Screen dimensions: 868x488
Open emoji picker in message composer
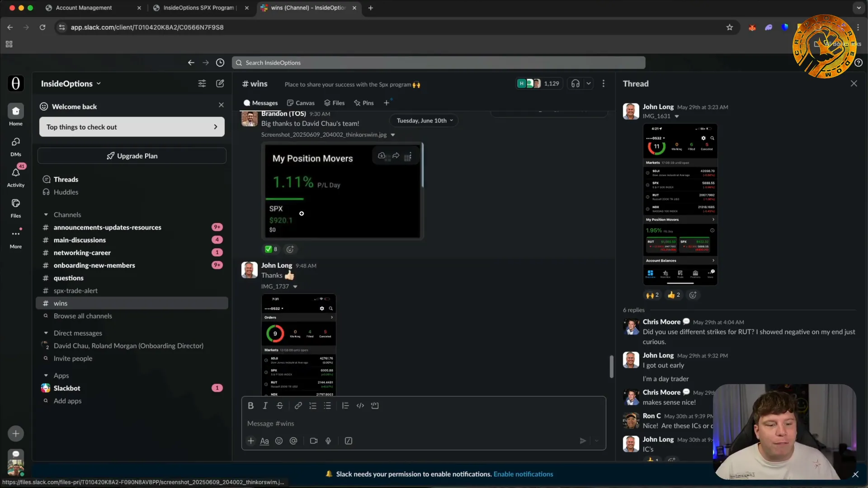click(279, 441)
